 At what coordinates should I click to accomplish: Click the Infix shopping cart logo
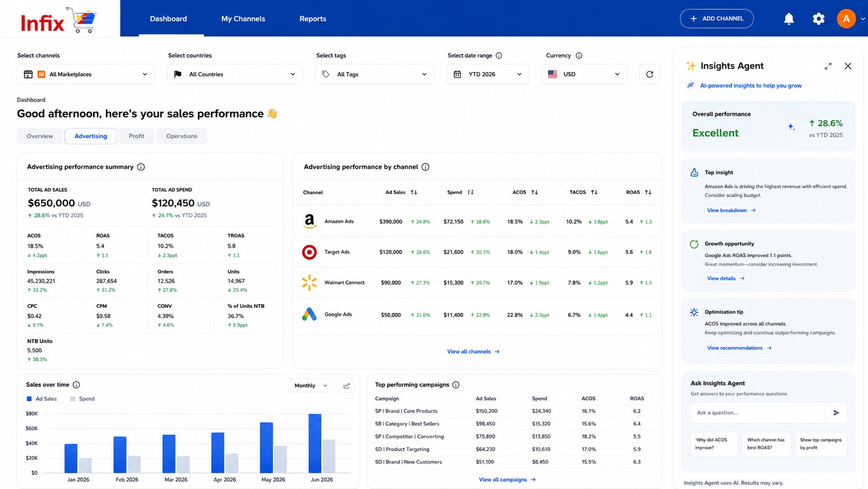(58, 20)
